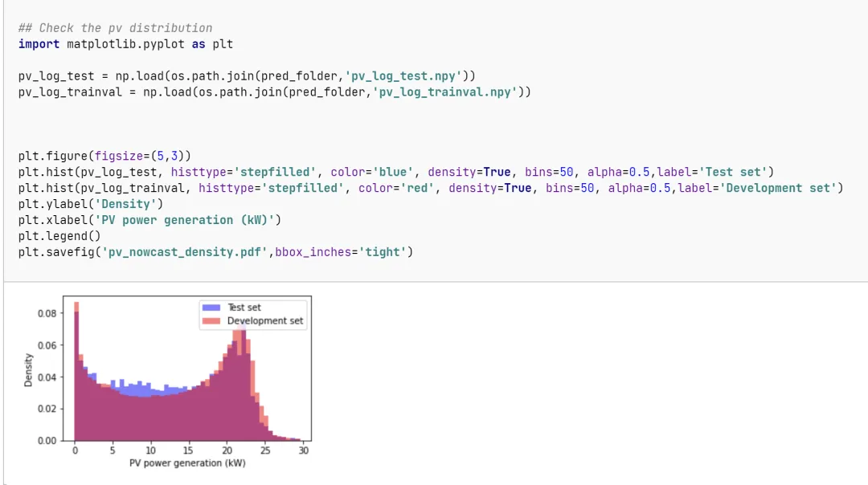Click the plt.savefig line in code
868x485 pixels.
[x=215, y=252]
